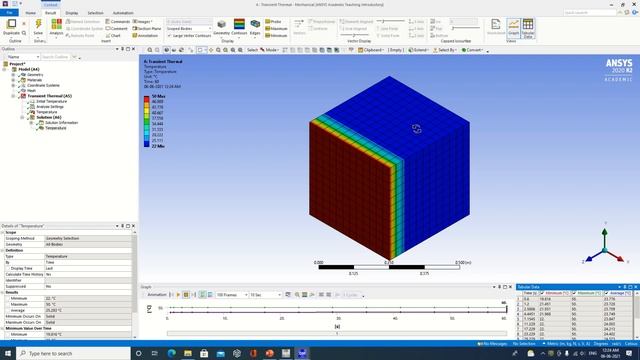Image resolution: width=640 pixels, height=360 pixels.
Task: Click the blue 22 Min legend color
Action: (x=147, y=144)
